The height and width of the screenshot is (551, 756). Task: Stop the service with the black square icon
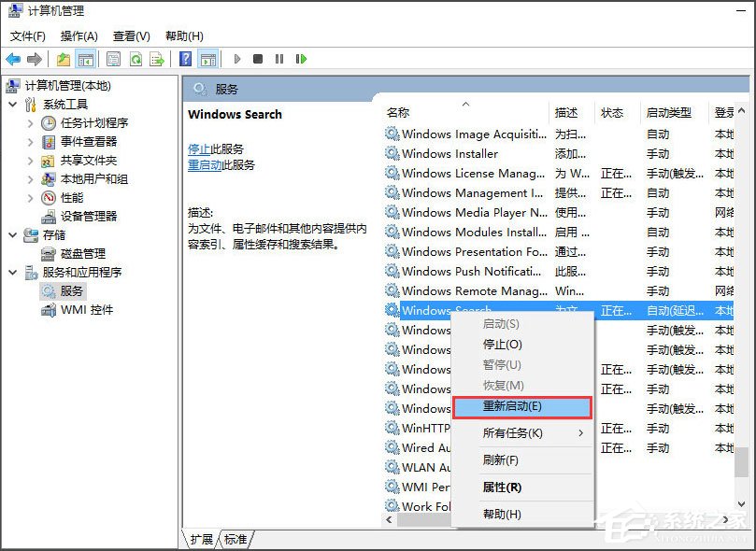[x=257, y=59]
